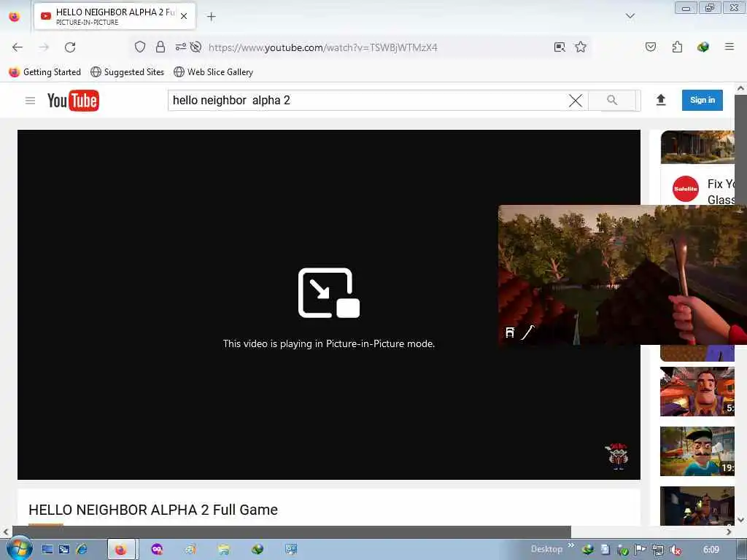747x560 pixels.
Task: Open the top sidebar ad thumbnail
Action: (697, 147)
